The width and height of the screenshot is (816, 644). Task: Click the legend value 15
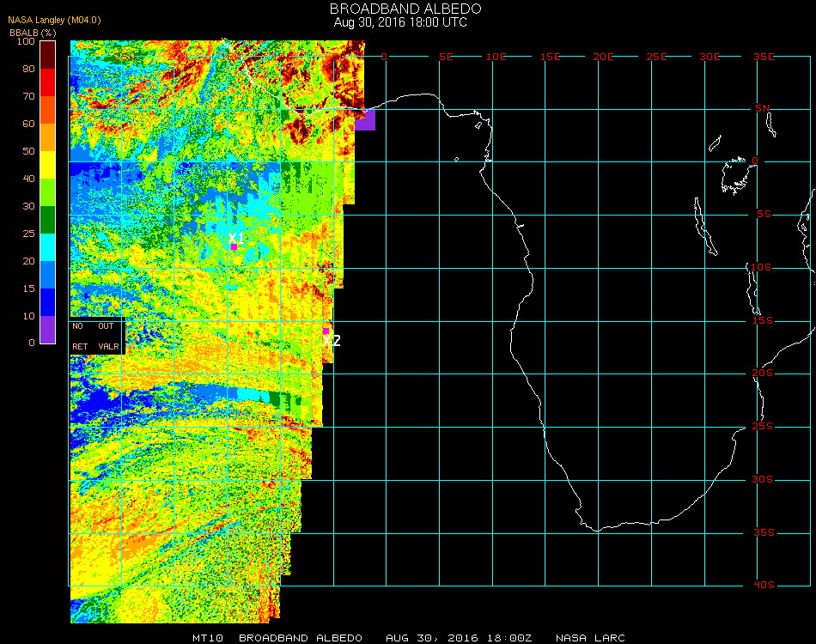28,289
